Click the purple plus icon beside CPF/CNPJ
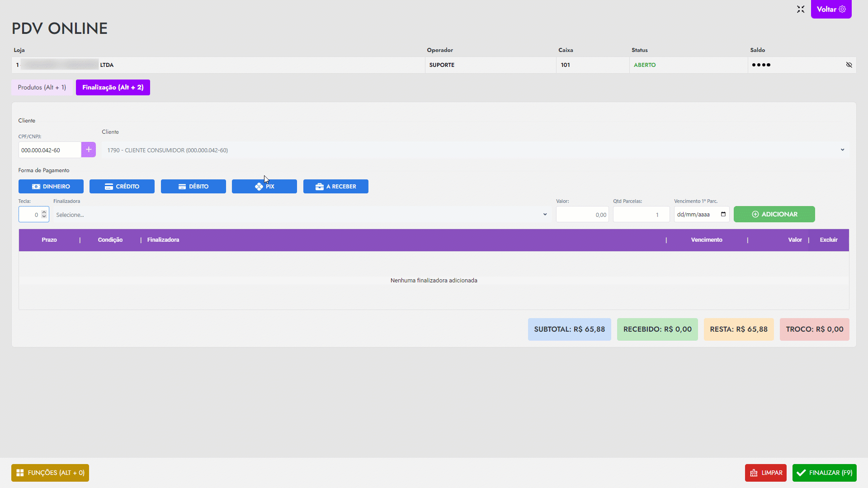 click(89, 150)
